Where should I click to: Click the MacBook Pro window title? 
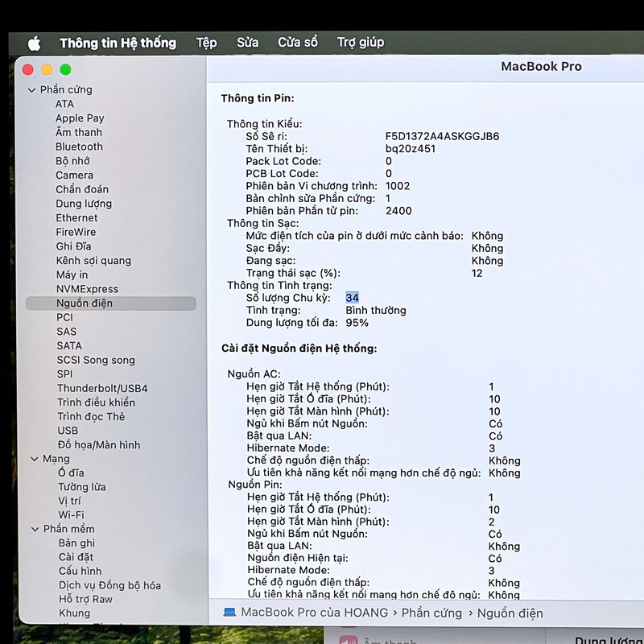click(541, 67)
